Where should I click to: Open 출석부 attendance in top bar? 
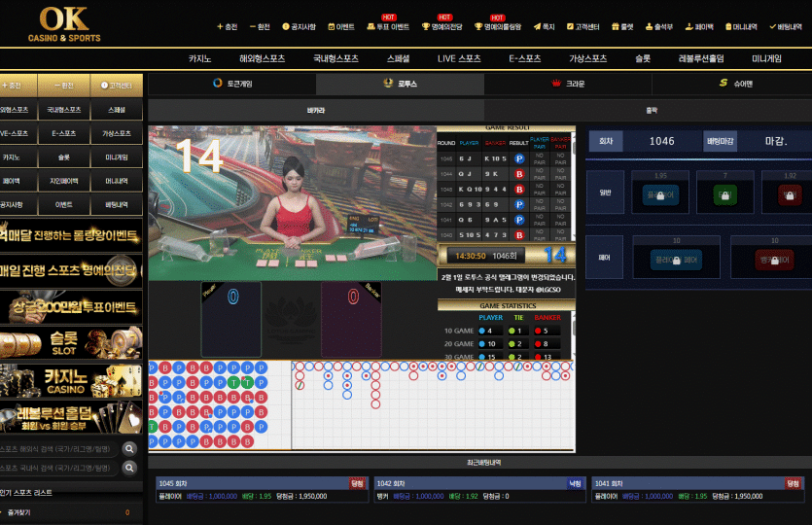[x=658, y=27]
